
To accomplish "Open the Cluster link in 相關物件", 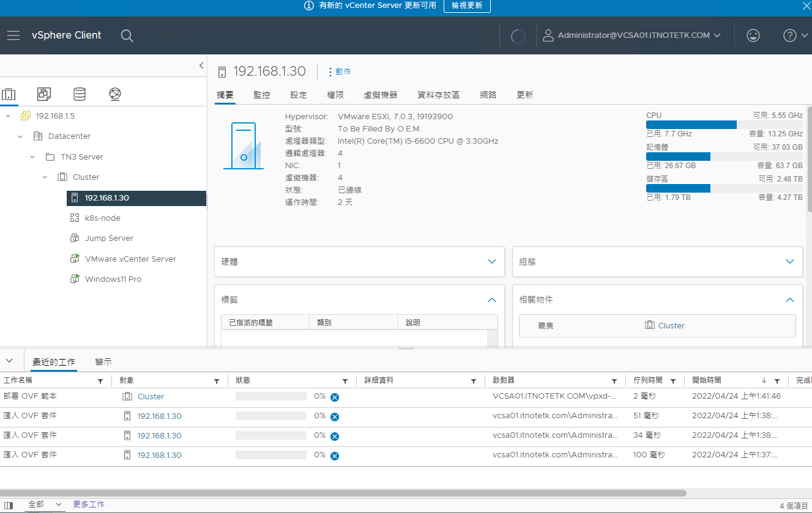I will click(x=671, y=326).
